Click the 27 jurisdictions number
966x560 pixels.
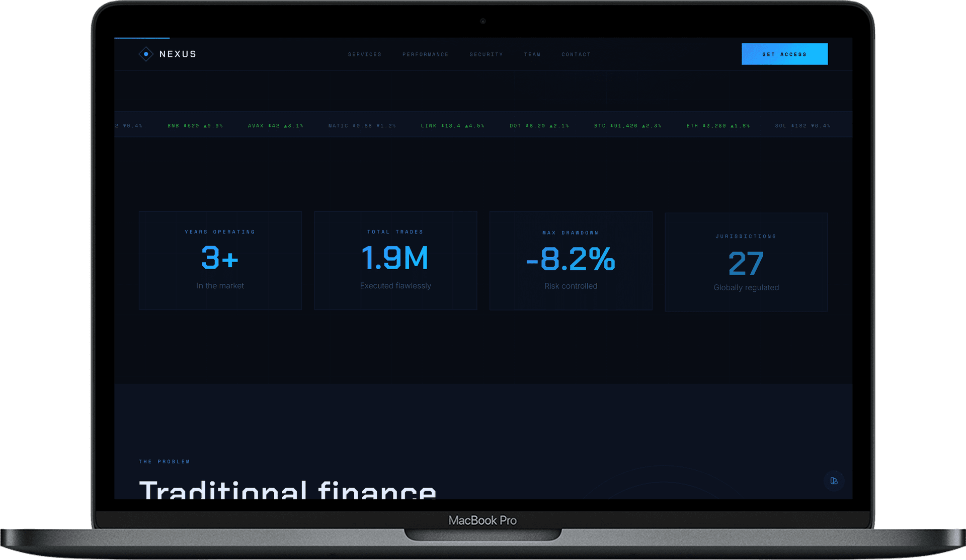pos(746,264)
